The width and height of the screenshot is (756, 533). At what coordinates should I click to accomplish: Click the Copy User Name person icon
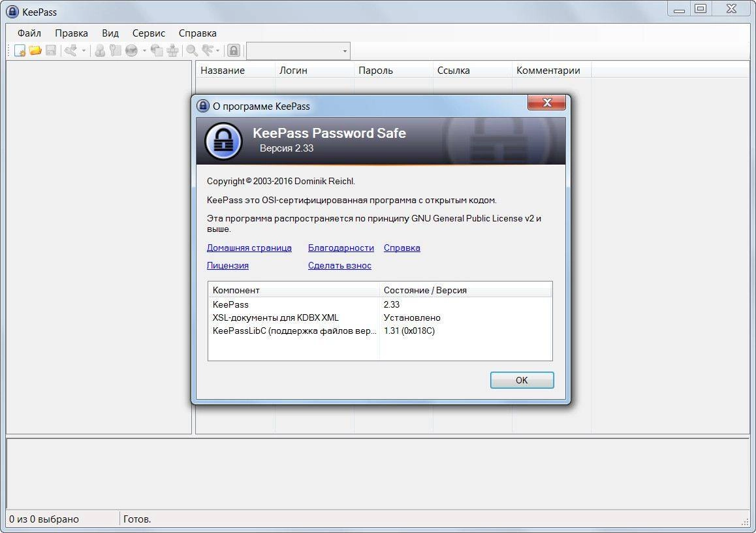click(100, 50)
